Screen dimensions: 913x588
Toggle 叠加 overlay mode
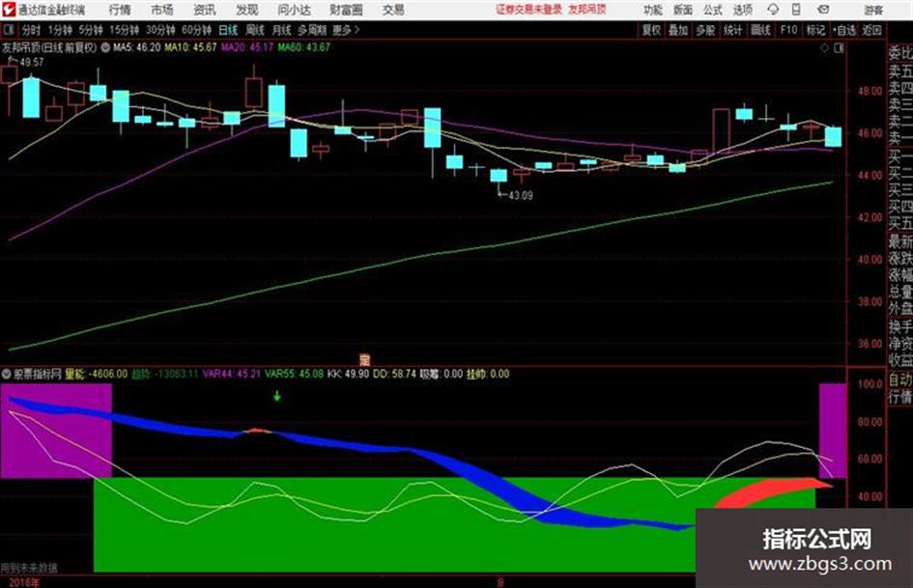coord(678,30)
